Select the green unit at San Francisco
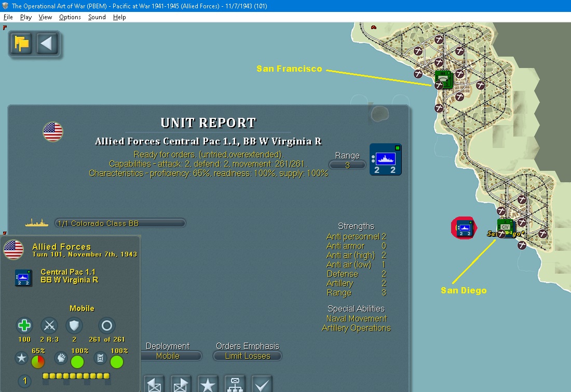This screenshot has width=571, height=392. (444, 79)
